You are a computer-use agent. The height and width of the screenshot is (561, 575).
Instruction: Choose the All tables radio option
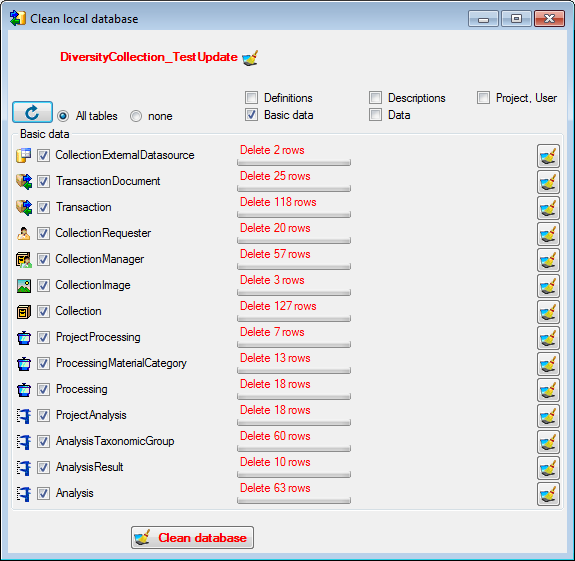(63, 116)
